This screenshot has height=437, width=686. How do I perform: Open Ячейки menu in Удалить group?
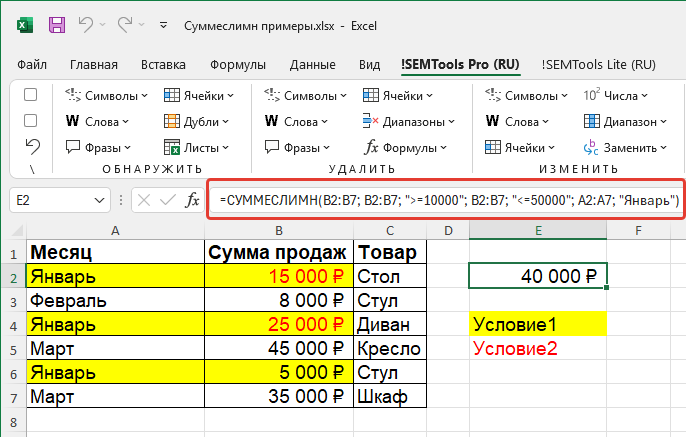pyautogui.click(x=398, y=95)
